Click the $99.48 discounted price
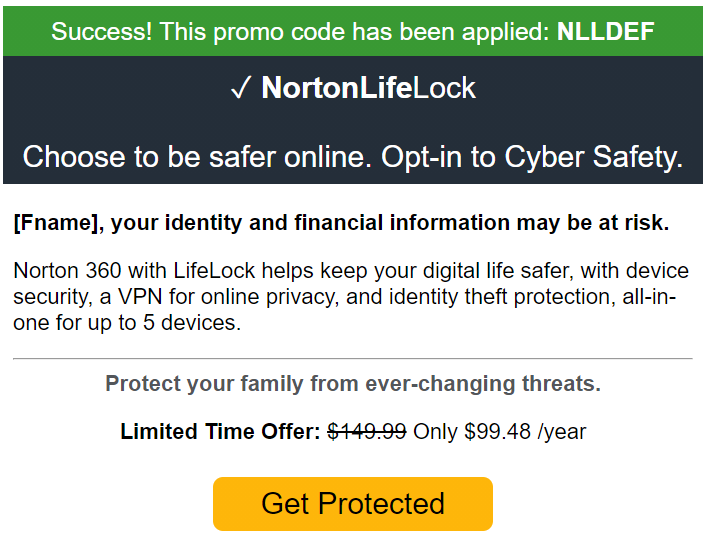 [496, 432]
